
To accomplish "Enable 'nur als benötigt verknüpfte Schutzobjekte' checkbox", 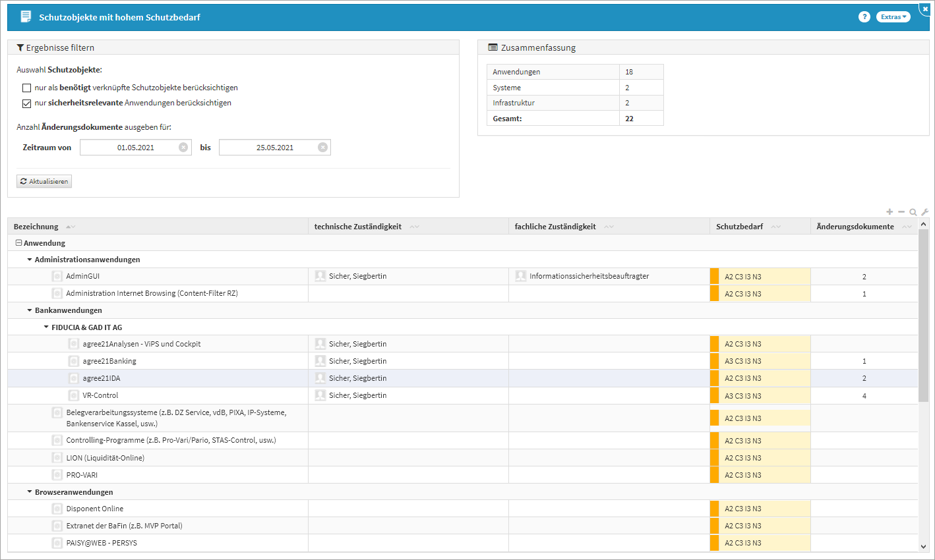I will click(27, 88).
